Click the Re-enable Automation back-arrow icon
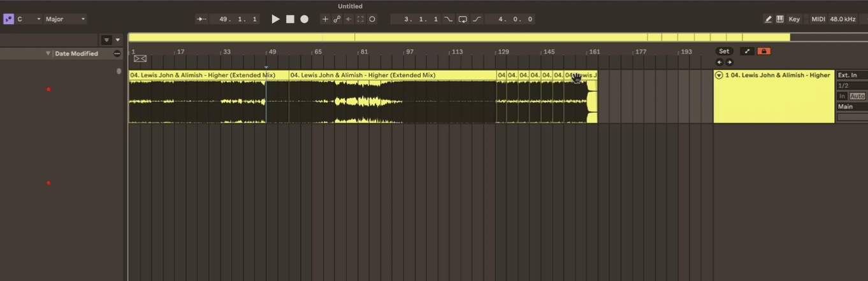The image size is (868, 281). [x=349, y=19]
